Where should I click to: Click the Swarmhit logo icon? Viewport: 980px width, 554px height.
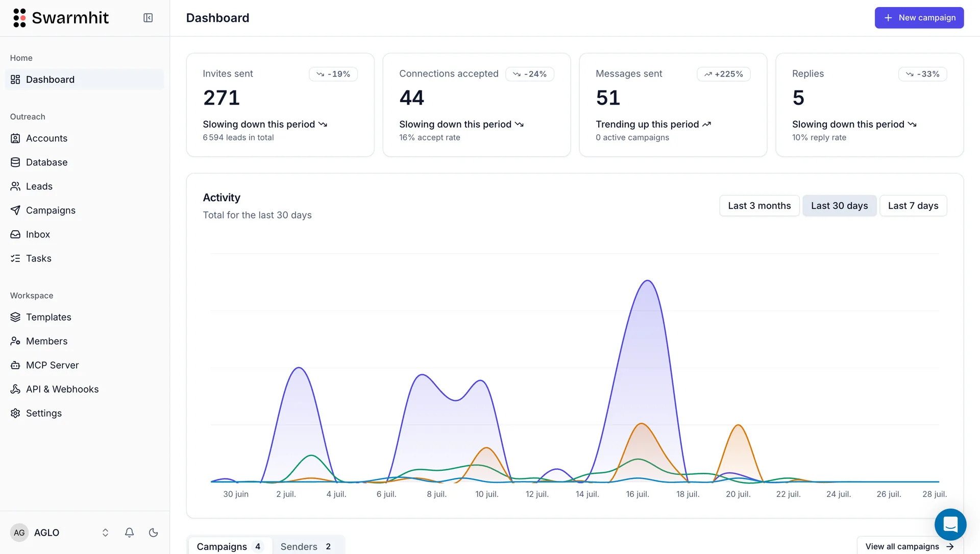pos(19,18)
